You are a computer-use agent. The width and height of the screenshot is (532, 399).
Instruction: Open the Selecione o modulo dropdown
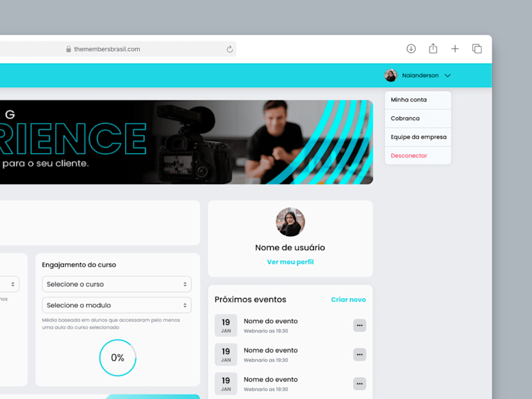pos(117,305)
